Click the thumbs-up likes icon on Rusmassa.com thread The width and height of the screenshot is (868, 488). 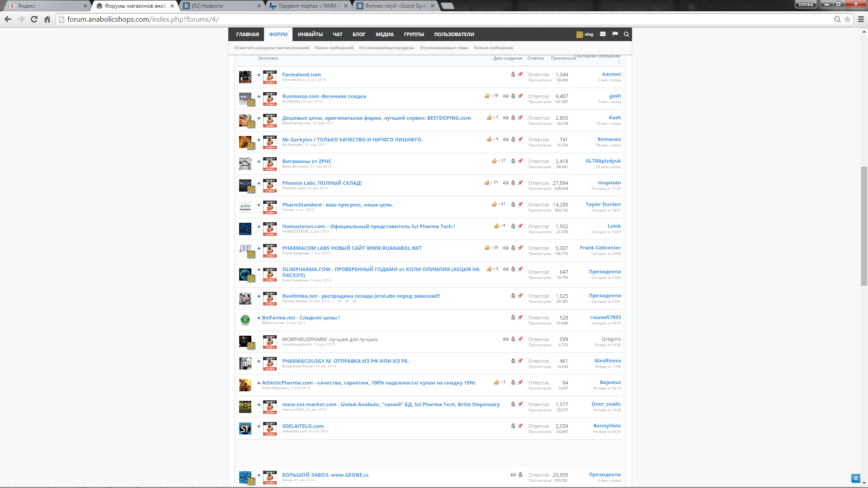487,96
